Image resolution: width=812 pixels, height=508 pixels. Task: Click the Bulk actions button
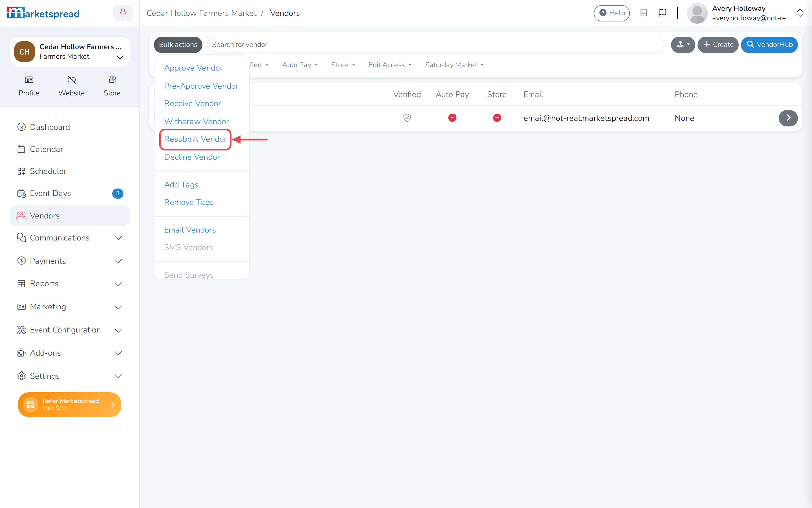pyautogui.click(x=178, y=45)
